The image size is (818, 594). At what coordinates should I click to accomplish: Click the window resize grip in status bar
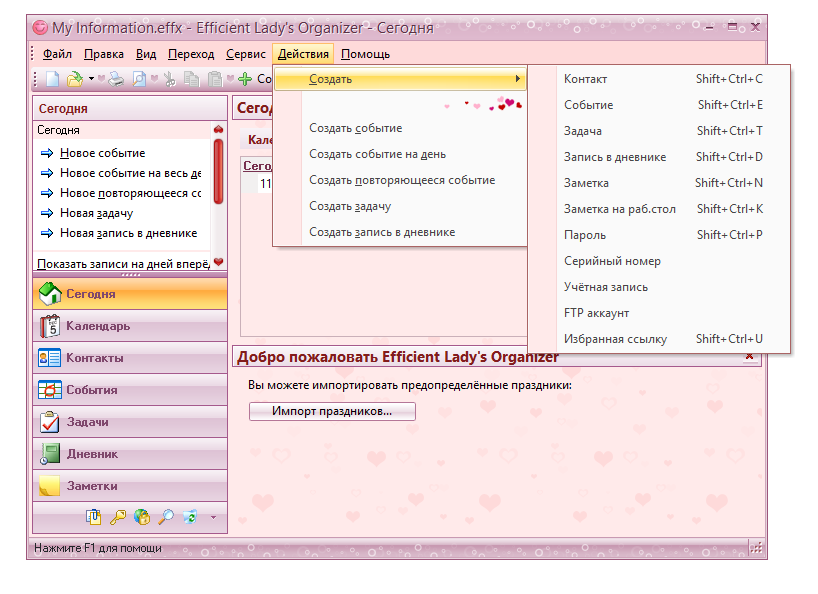tap(756, 548)
